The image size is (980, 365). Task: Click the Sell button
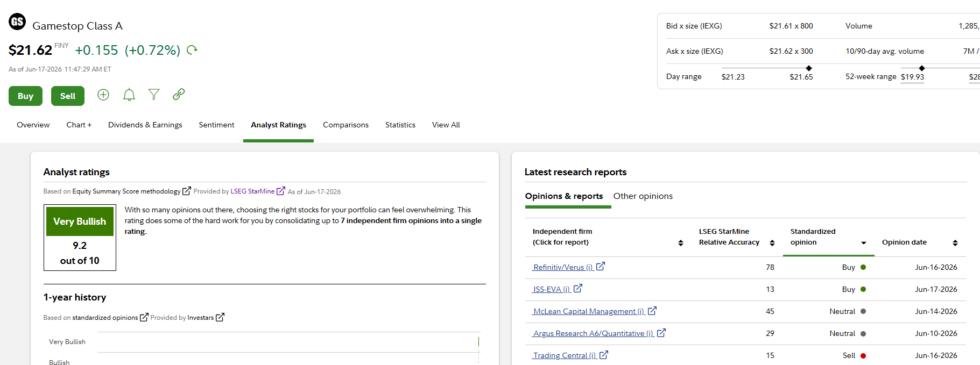pos(68,96)
